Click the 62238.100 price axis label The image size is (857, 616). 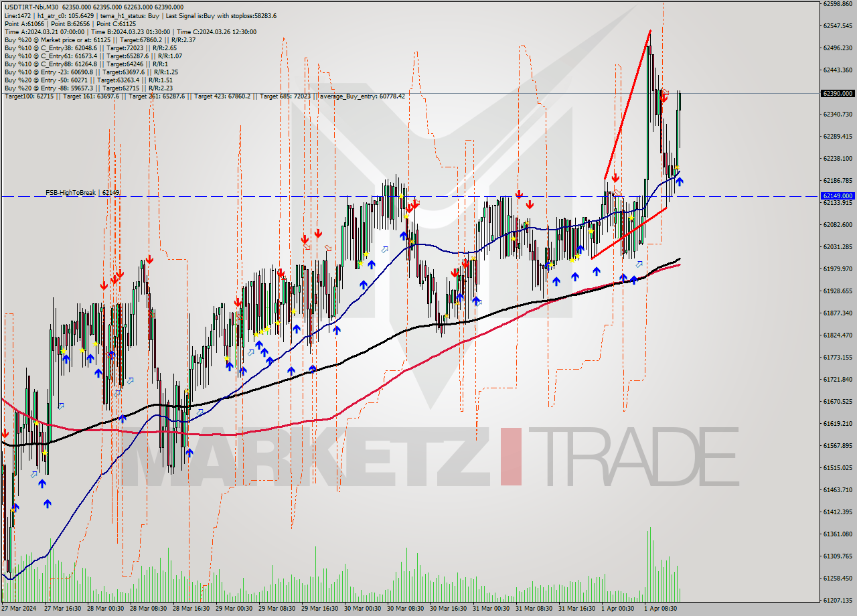837,158
